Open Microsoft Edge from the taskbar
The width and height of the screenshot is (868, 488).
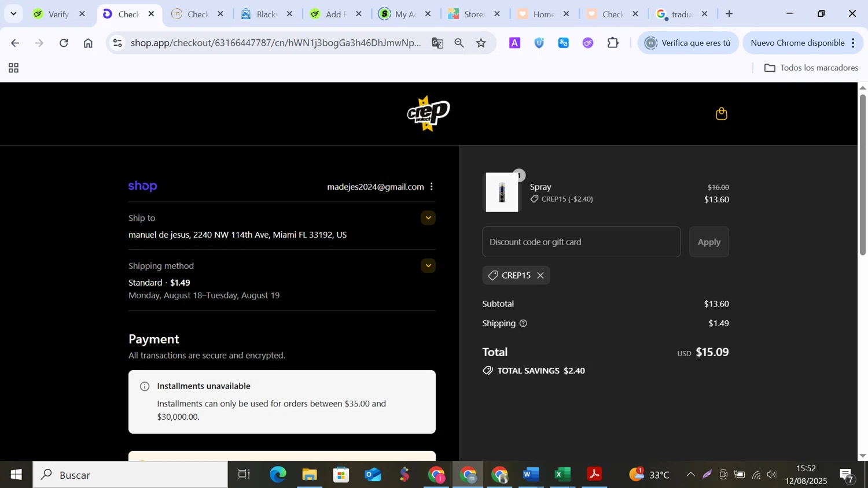[278, 475]
